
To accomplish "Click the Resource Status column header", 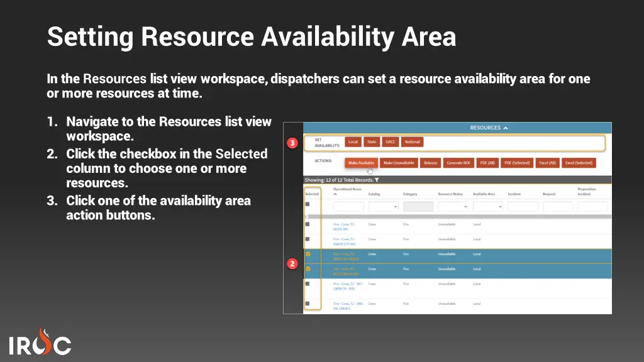I will [450, 194].
